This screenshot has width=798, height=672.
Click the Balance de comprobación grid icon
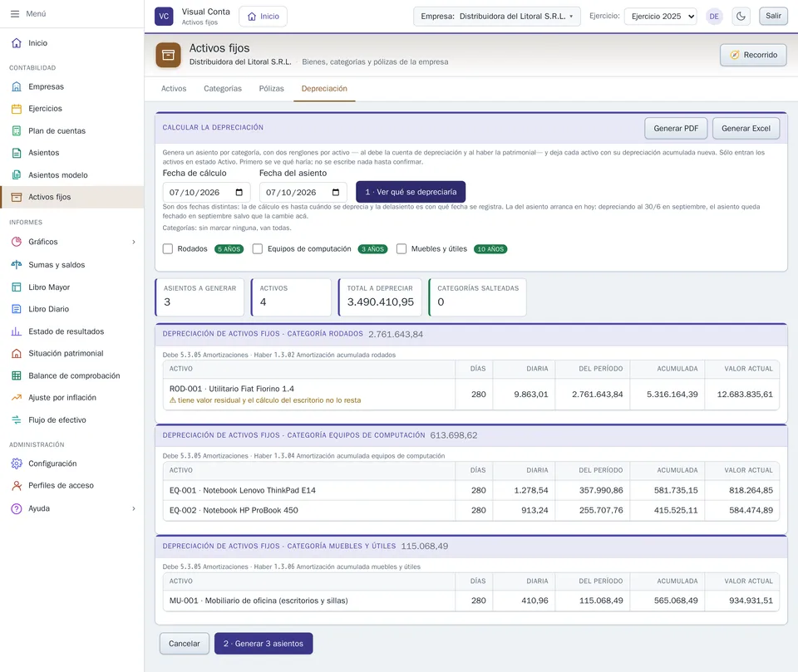(17, 375)
